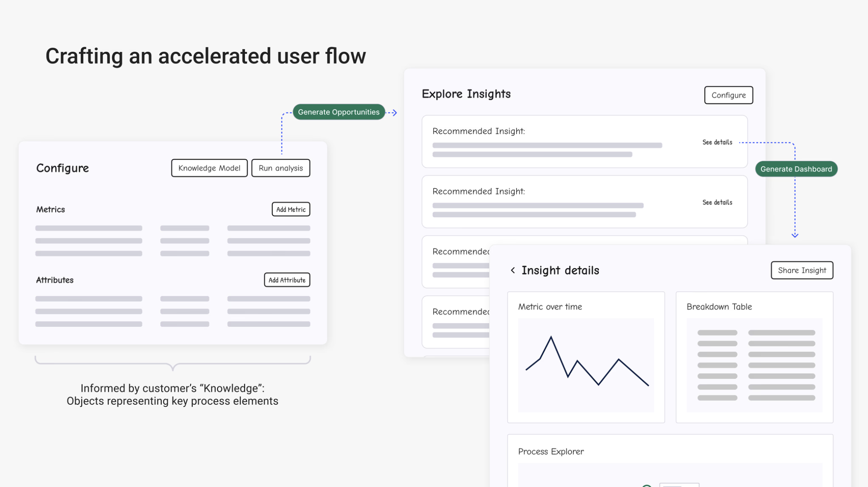This screenshot has width=868, height=487.
Task: Add a new metric with Add Metric
Action: click(291, 209)
